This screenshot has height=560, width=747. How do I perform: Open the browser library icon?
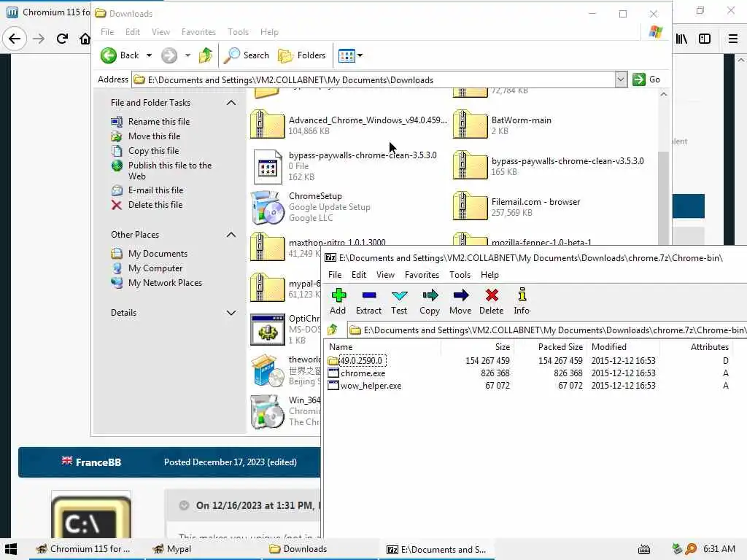tap(681, 39)
